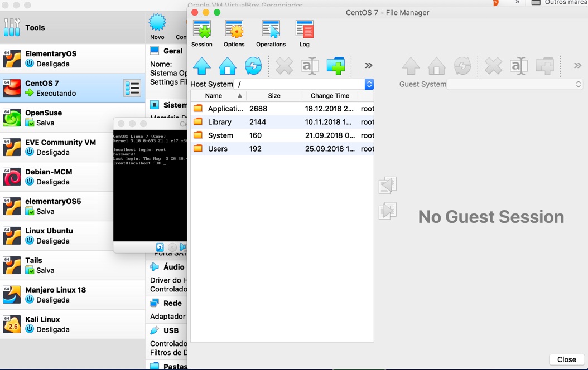Viewport: 588px width, 370px height.
Task: Go up one level in Host System
Action: (x=201, y=65)
